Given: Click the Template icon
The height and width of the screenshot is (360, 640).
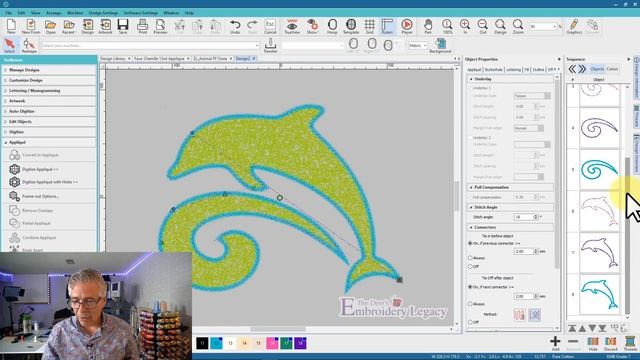Looking at the screenshot, I should click(351, 27).
